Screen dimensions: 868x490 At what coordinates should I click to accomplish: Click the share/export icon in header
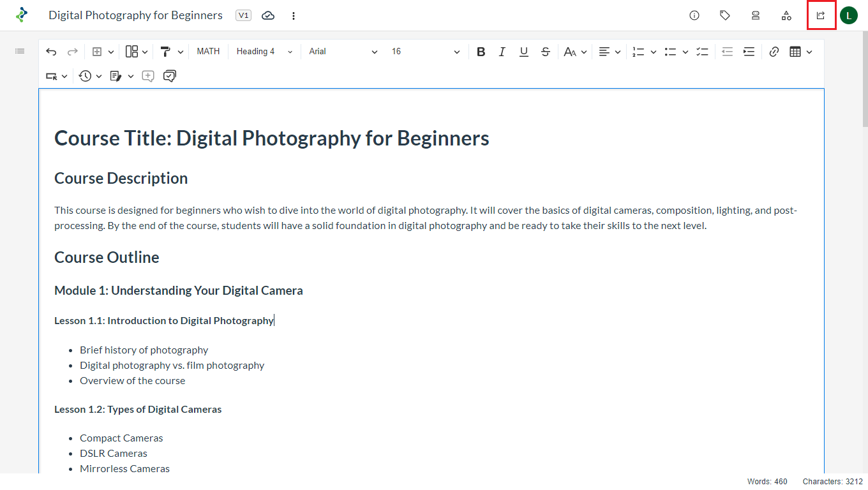[821, 15]
